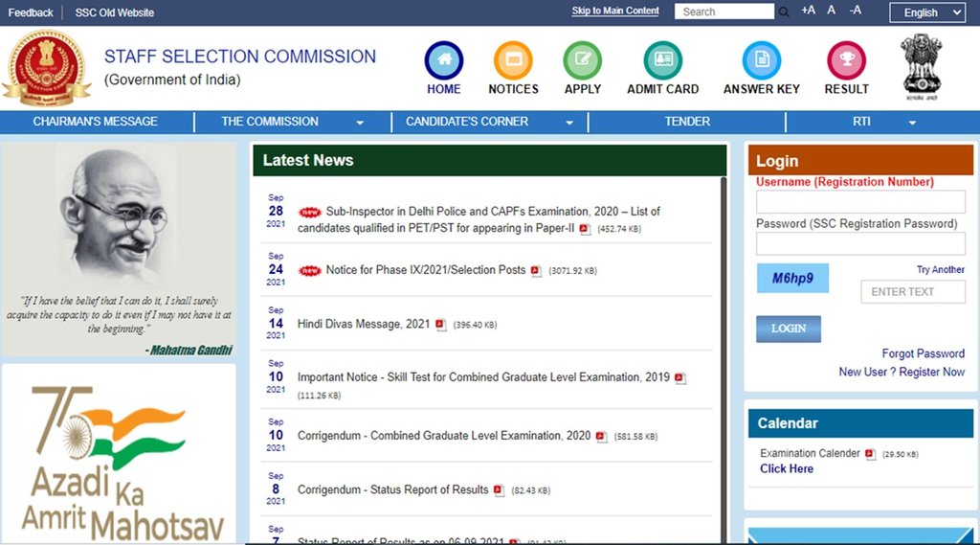Open the ADMIT CARD icon

pos(662,60)
